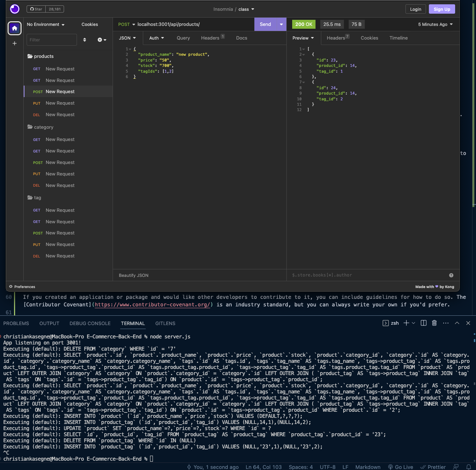
Task: Maximize the terminal panel with chevron
Action: point(457,323)
